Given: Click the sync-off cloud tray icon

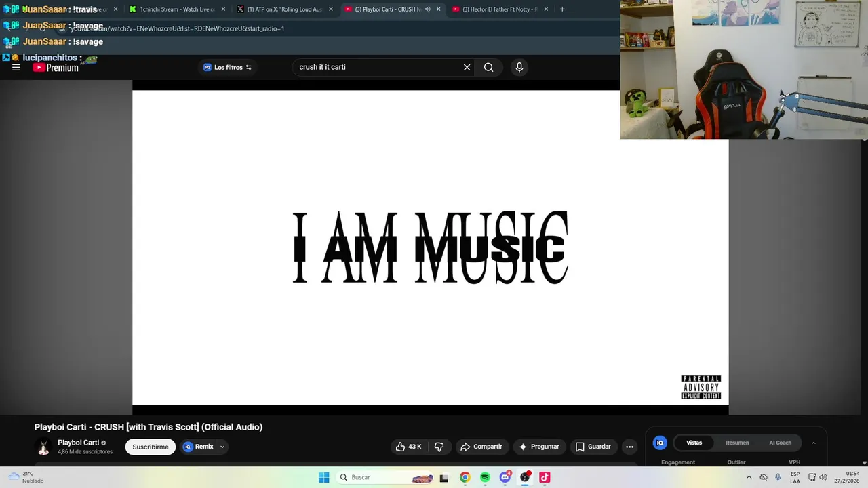Looking at the screenshot, I should 764,477.
